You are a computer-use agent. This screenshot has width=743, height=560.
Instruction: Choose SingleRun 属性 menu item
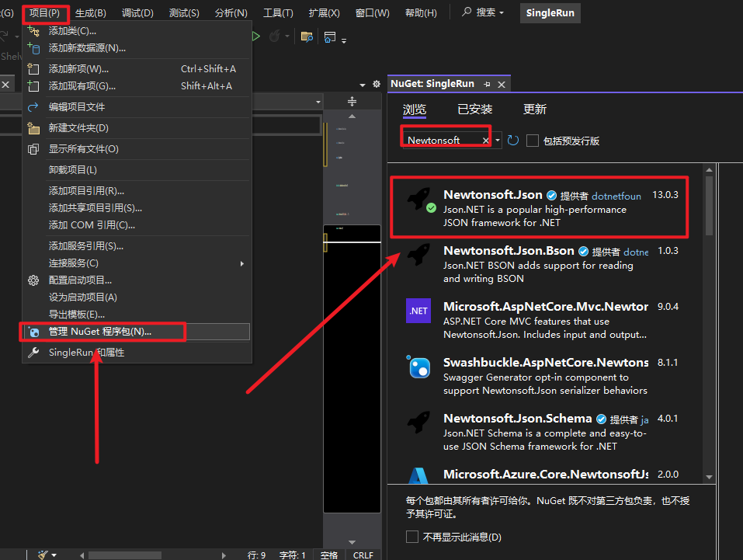point(137,353)
